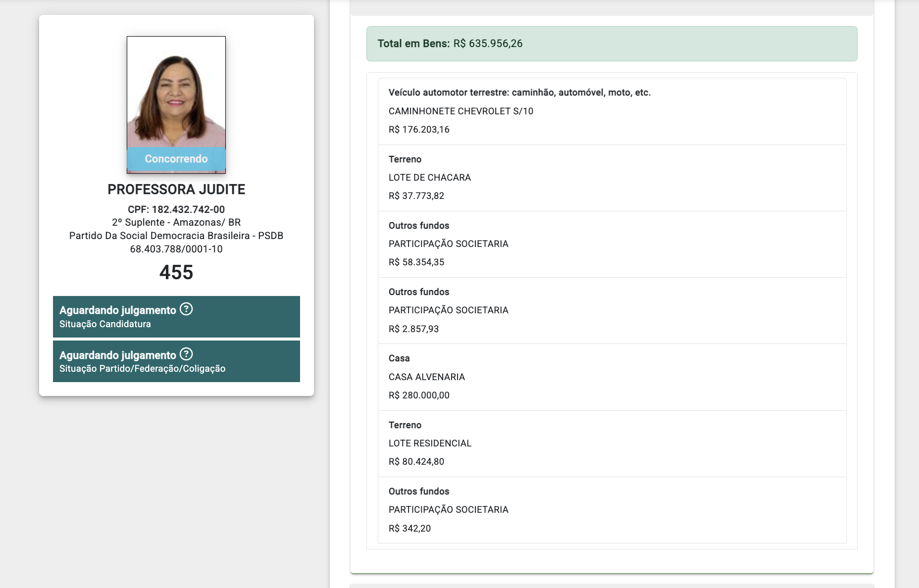
Task: Click value R$ 280.000,00
Action: tap(419, 395)
